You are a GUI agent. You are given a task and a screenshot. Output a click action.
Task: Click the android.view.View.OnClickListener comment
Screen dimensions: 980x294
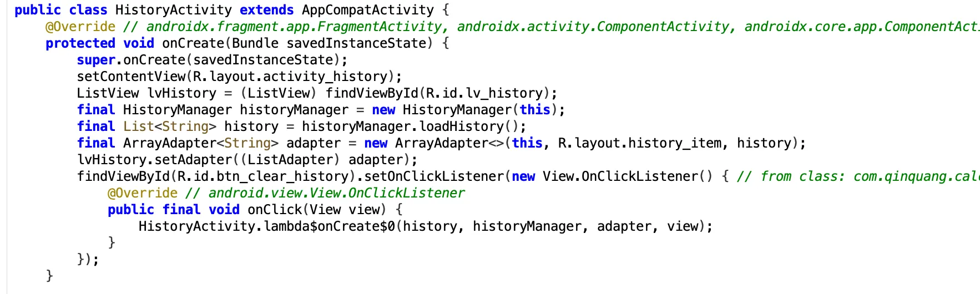(336, 193)
